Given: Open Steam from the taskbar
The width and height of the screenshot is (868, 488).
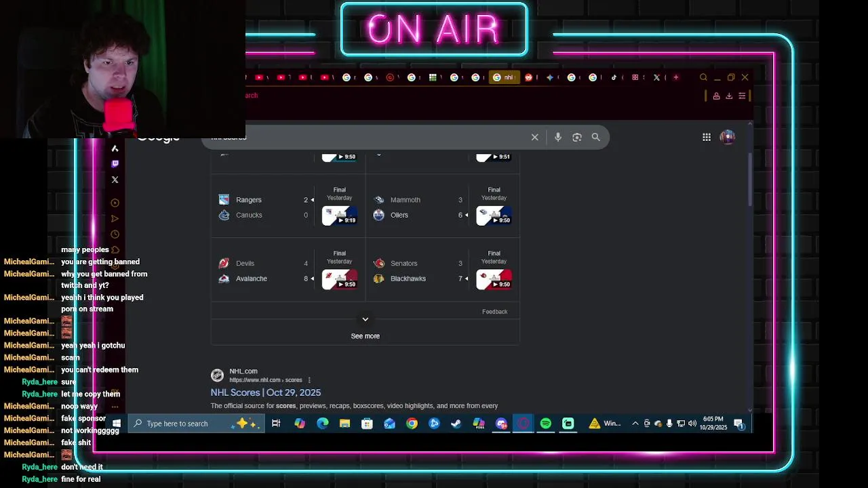Looking at the screenshot, I should pos(456,424).
